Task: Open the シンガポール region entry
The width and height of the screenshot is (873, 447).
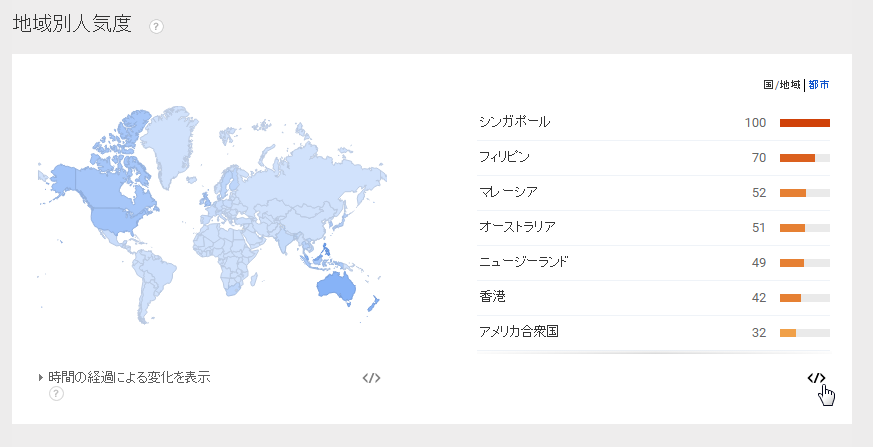Action: point(515,122)
